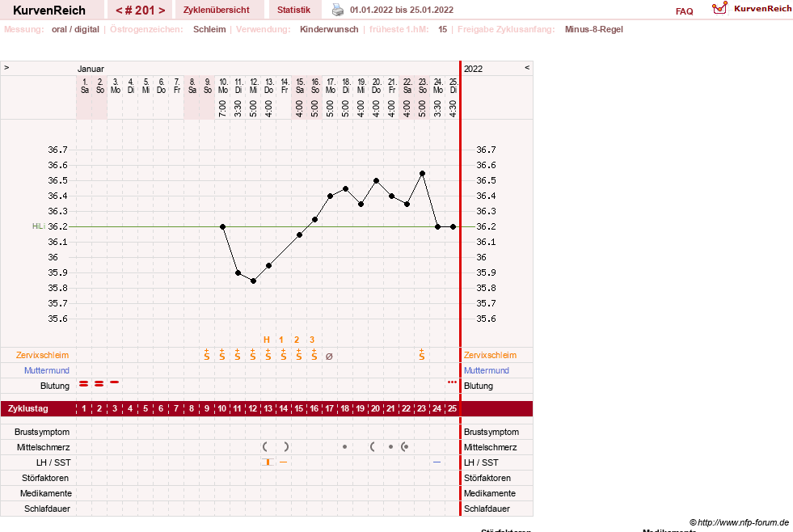Screen dimensions: 793x532
Task: Click the cervical mucus S+ symbol on January 13
Action: [x=268, y=354]
